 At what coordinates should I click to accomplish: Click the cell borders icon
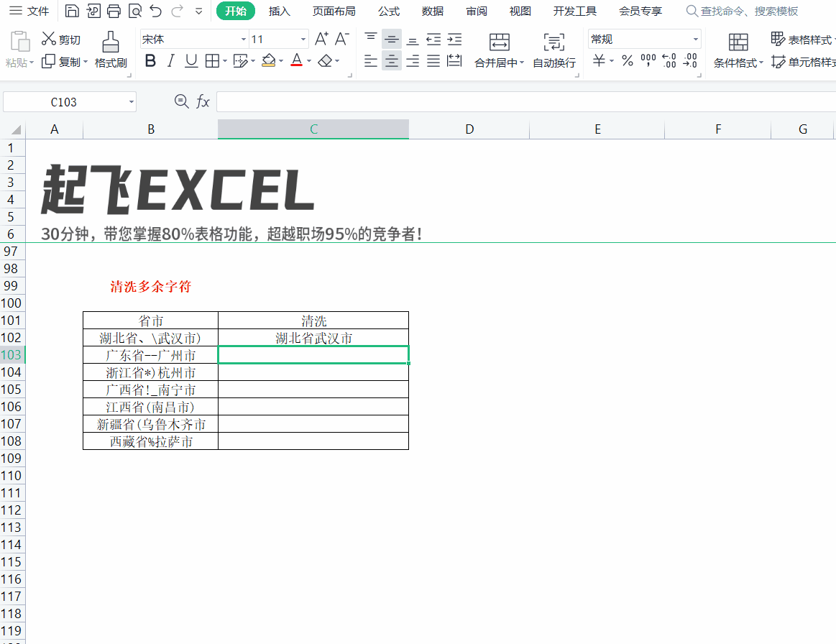click(x=212, y=61)
